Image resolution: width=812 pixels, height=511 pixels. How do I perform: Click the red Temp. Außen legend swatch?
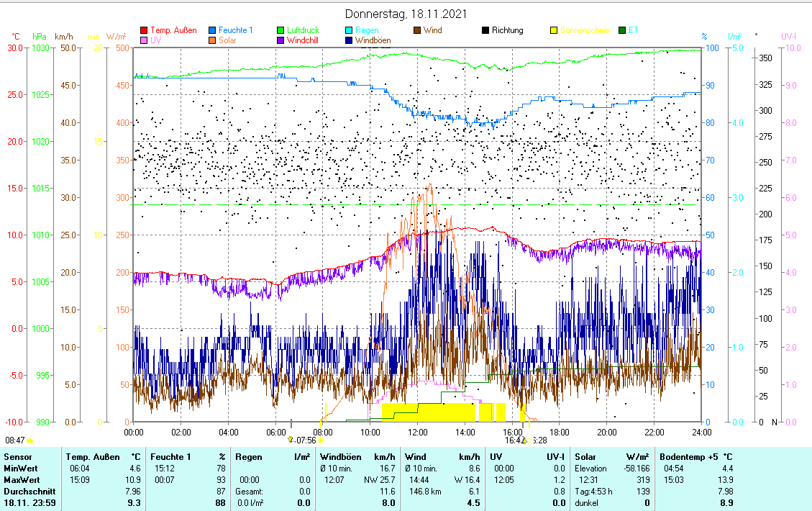(144, 31)
